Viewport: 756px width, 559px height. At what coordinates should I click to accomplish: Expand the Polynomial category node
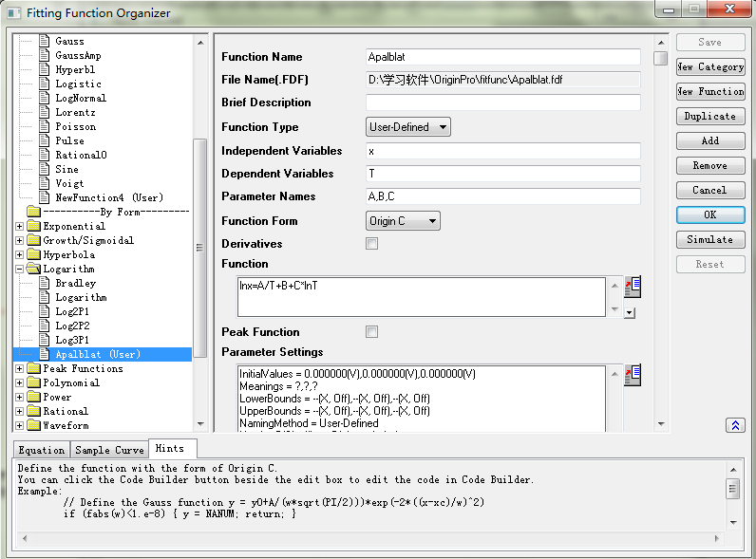(x=19, y=382)
